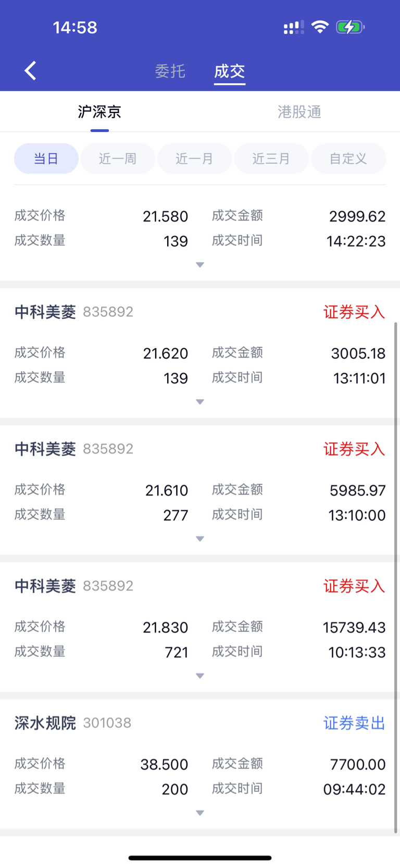This screenshot has width=400, height=868.
Task: Expand details of the 13:10:00 trade
Action: click(200, 539)
